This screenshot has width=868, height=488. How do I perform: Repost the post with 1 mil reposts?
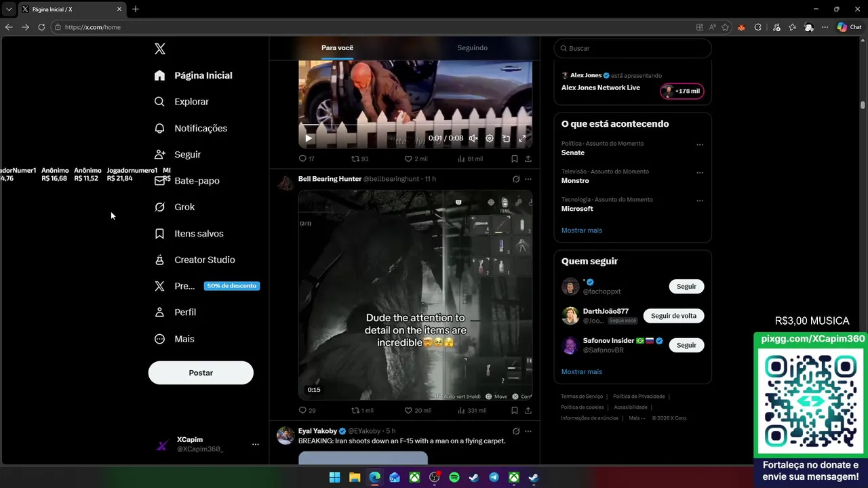[362, 410]
